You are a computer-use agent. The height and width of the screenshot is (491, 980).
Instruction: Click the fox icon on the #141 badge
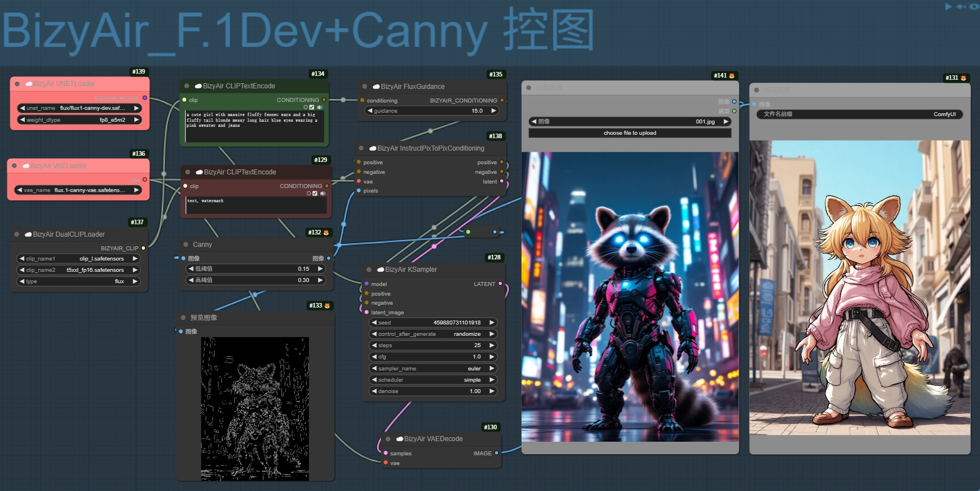tap(732, 75)
